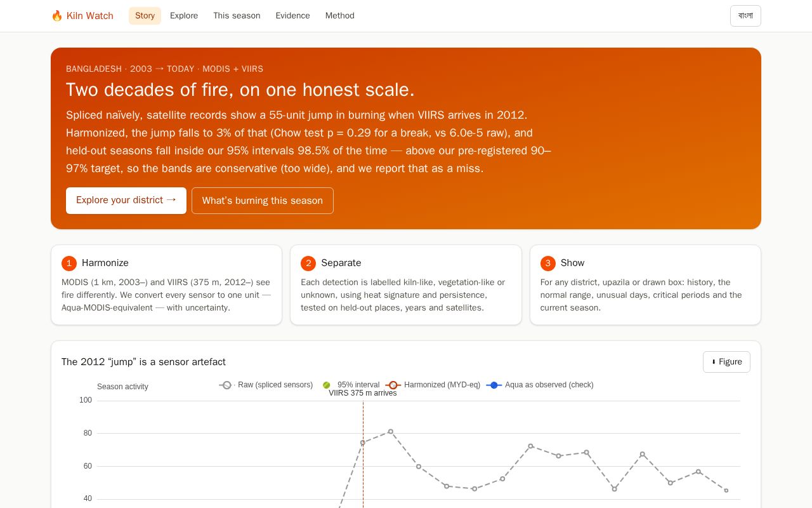This screenshot has height=508, width=812.
Task: Hide the Harmonized (MYD-eq) legend series
Action: [x=433, y=385]
